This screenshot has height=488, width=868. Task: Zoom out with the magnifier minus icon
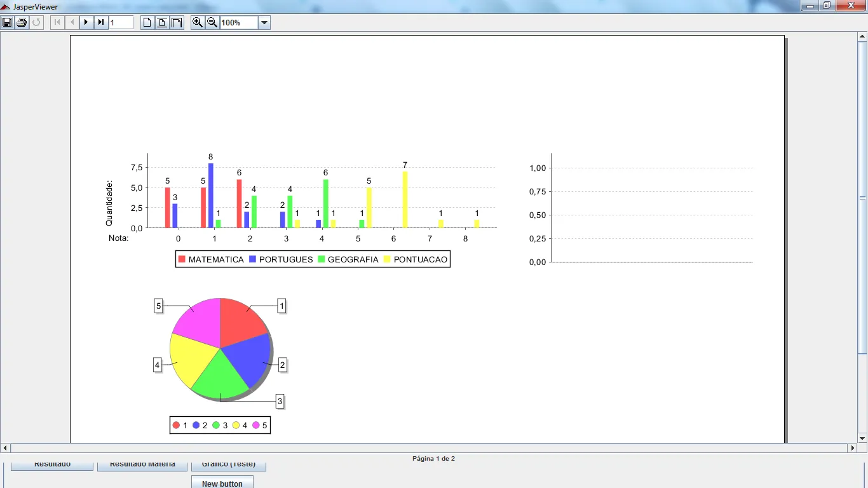point(212,23)
